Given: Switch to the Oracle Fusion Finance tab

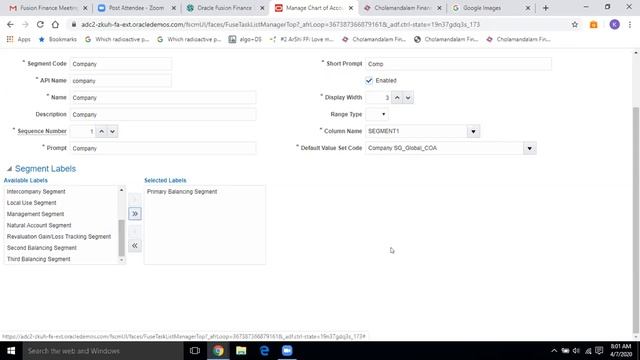Looking at the screenshot, I should [224, 8].
